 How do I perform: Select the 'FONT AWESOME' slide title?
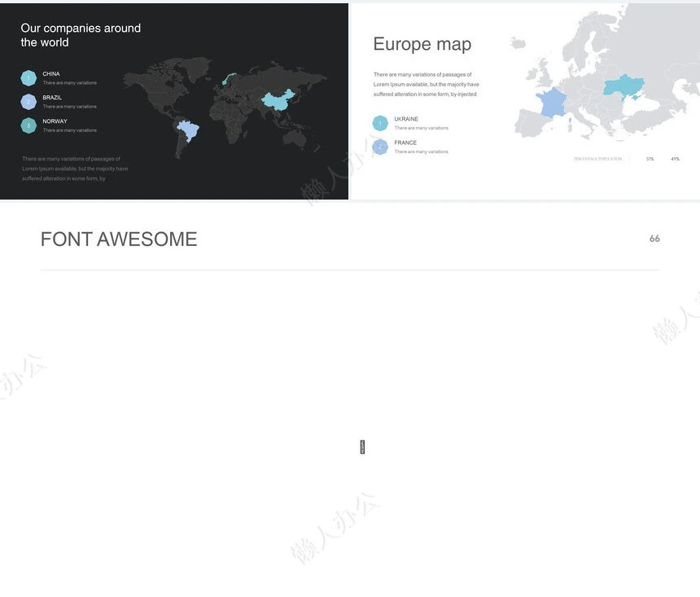pos(119,239)
